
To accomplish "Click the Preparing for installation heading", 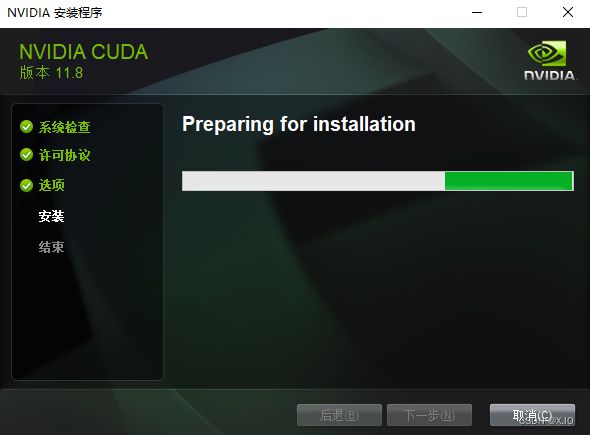I will [x=299, y=125].
